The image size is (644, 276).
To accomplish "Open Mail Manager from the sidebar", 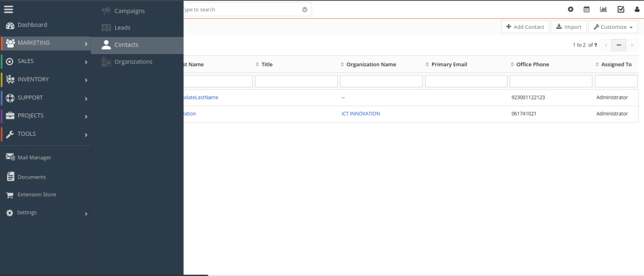I will pos(34,157).
